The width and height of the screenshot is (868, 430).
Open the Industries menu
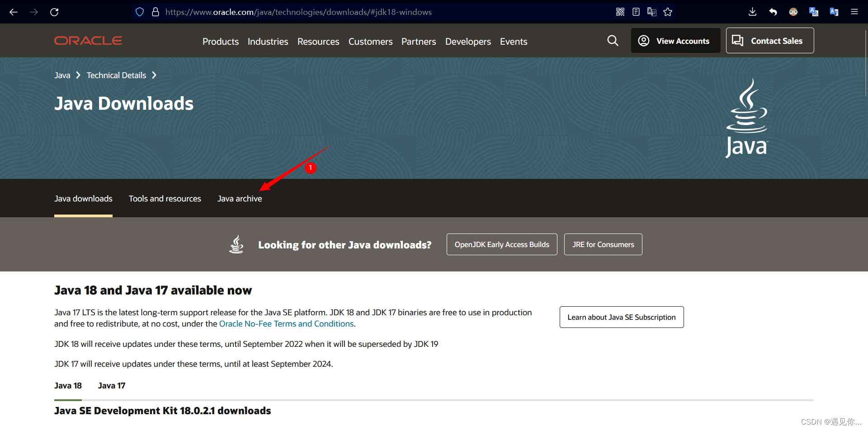click(268, 42)
